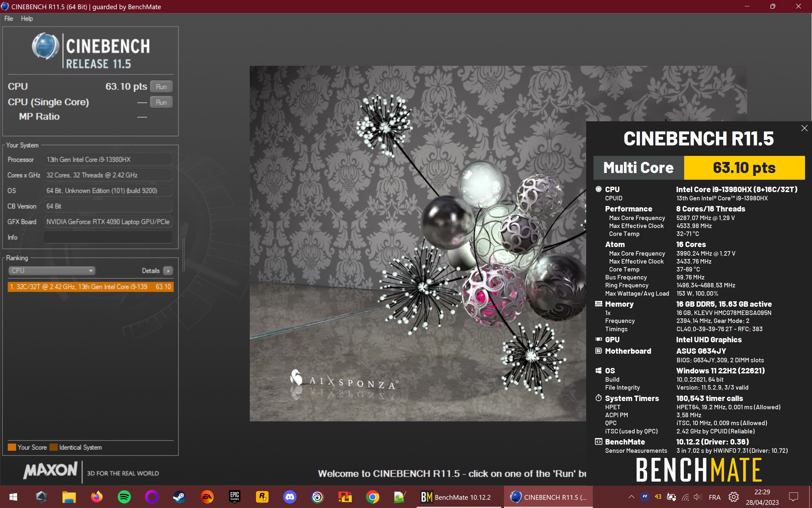Open File Explorer from the taskbar

tap(69, 497)
